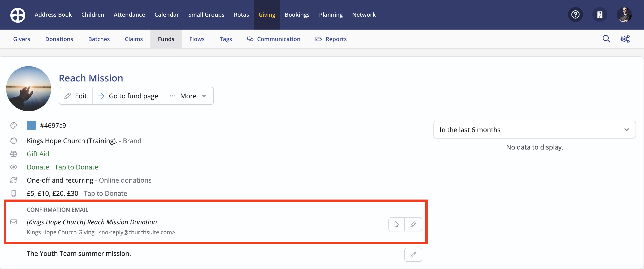Expand the More dropdown button
Image resolution: width=644 pixels, height=269 pixels.
(189, 96)
